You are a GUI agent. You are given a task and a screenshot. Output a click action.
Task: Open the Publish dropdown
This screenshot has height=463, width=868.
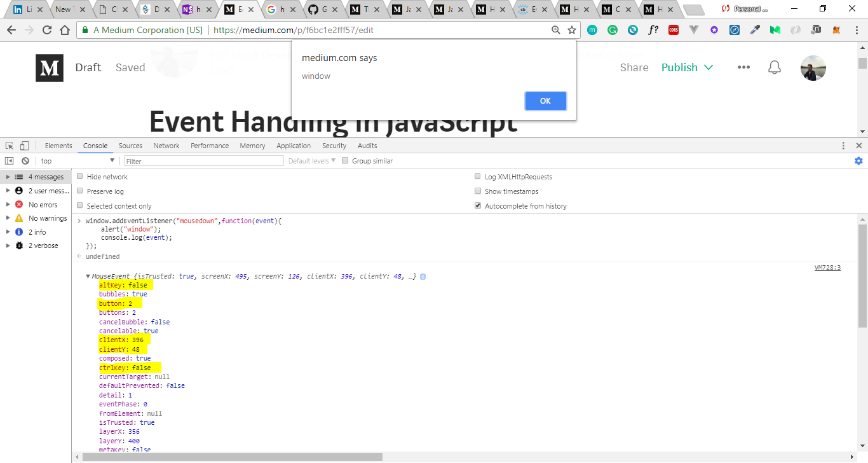688,67
